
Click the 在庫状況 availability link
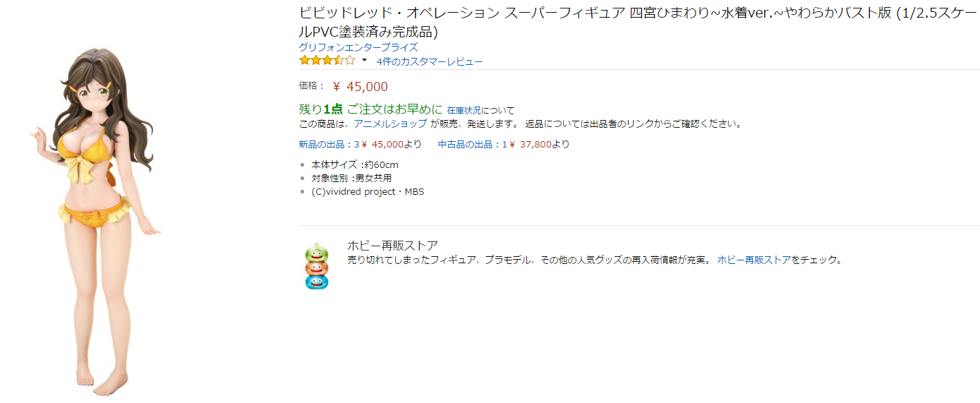(464, 110)
